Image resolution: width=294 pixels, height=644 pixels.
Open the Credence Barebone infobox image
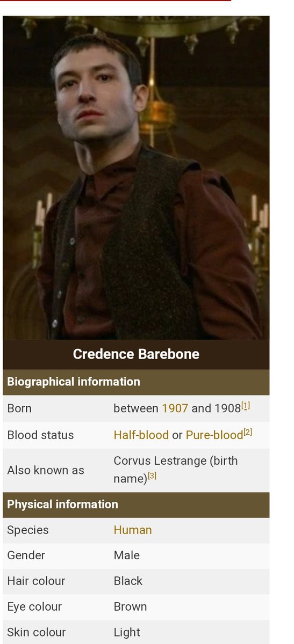(136, 178)
